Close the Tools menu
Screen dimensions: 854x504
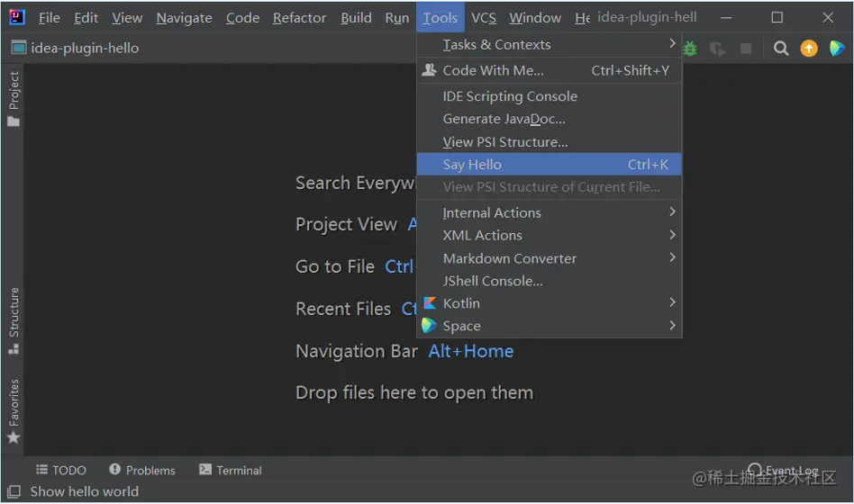[441, 18]
